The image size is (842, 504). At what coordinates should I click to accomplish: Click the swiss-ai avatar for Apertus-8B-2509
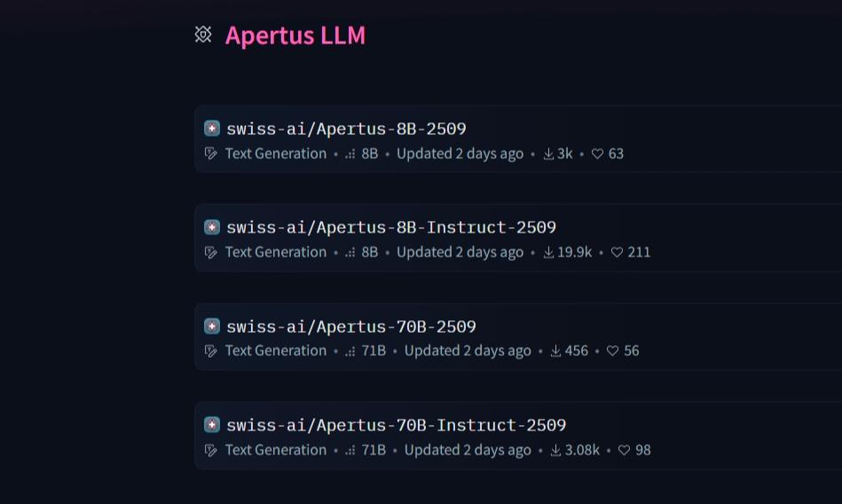coord(211,129)
